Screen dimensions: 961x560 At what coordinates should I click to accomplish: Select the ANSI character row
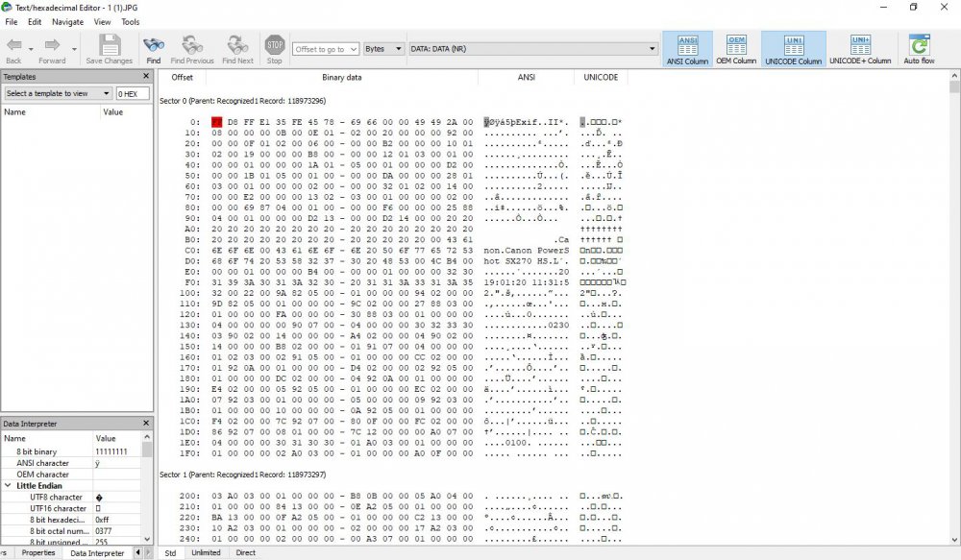coord(71,463)
